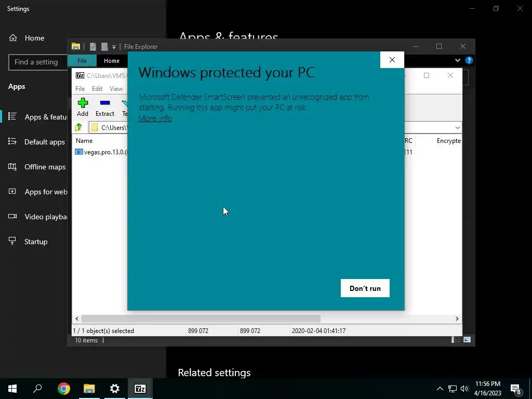The height and width of the screenshot is (399, 532).
Task: Close the SmartScreen dialog
Action: [x=392, y=60]
